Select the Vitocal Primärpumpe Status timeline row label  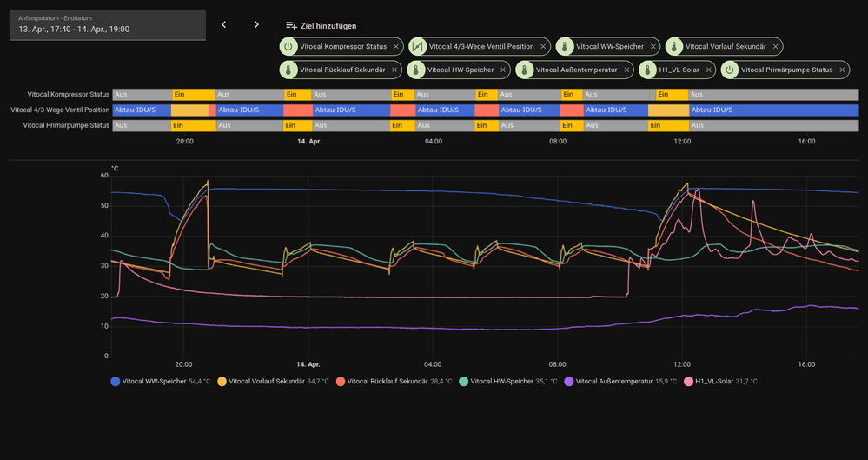tap(66, 125)
